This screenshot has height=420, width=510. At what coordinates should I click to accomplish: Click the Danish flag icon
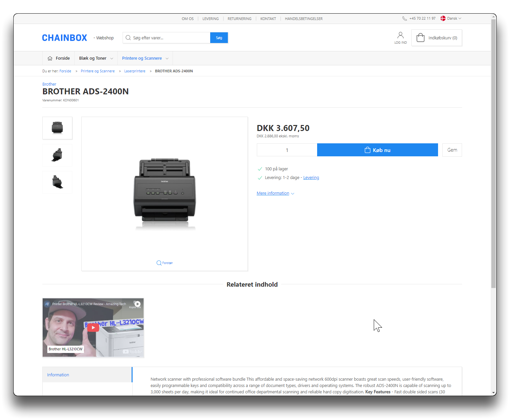[443, 19]
